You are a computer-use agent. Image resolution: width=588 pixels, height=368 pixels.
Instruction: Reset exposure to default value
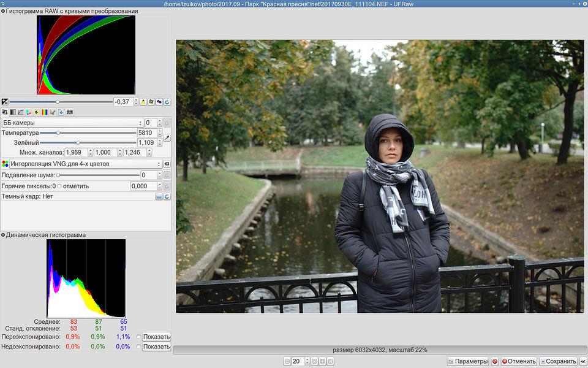click(167, 102)
